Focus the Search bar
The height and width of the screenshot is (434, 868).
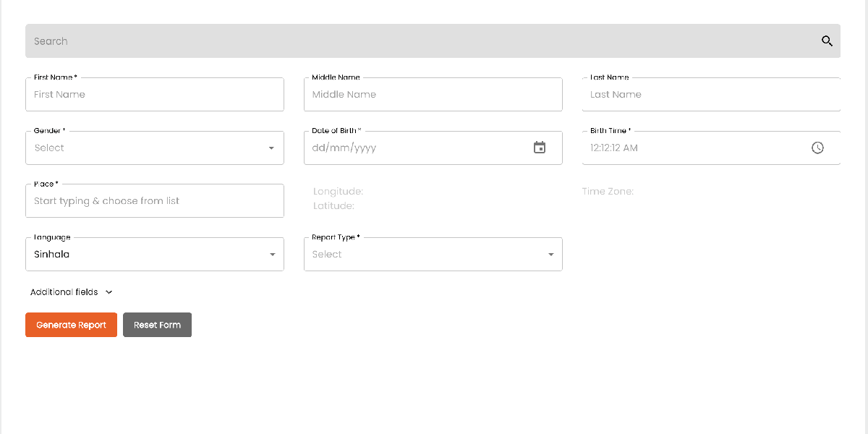coord(420,41)
